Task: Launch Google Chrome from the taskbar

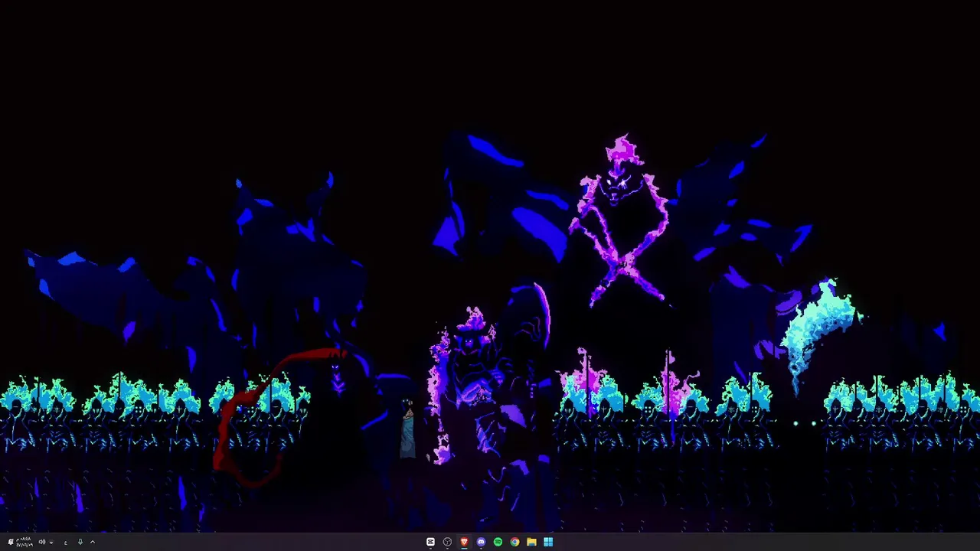Action: (514, 542)
